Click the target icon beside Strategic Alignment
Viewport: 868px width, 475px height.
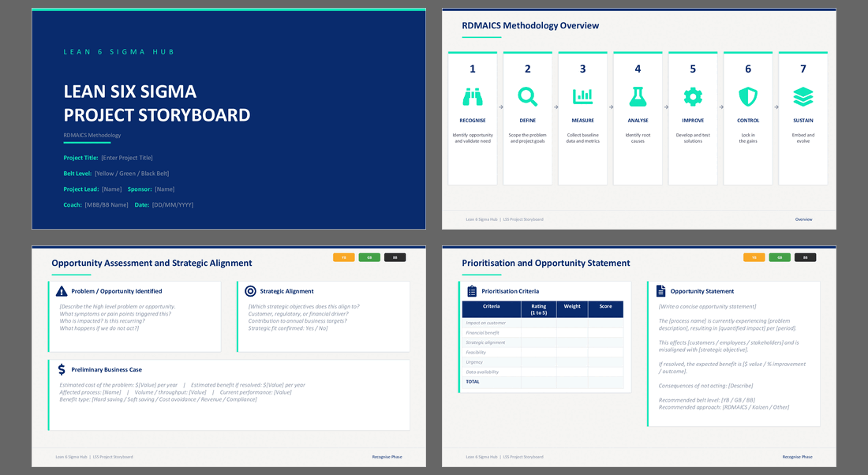250,291
